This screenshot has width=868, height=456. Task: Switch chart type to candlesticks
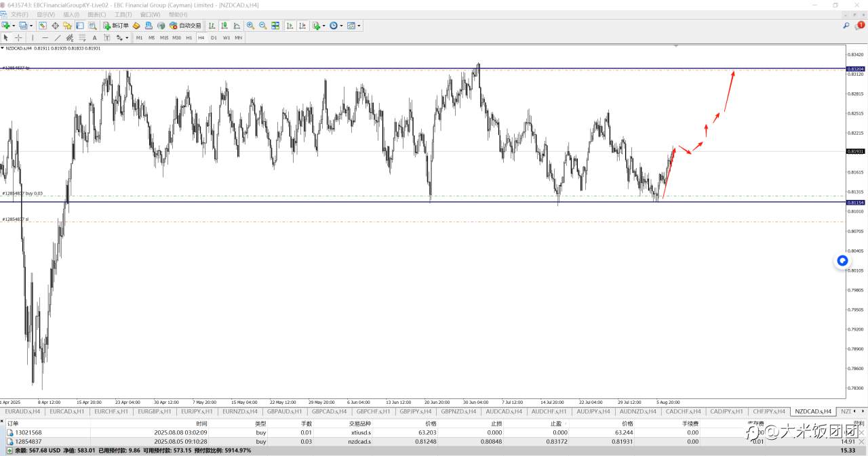click(224, 26)
